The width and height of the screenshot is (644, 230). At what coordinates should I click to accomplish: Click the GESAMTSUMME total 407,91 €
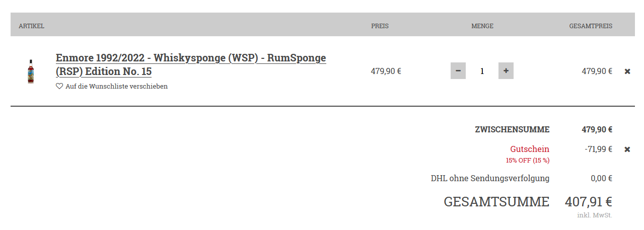(x=588, y=202)
